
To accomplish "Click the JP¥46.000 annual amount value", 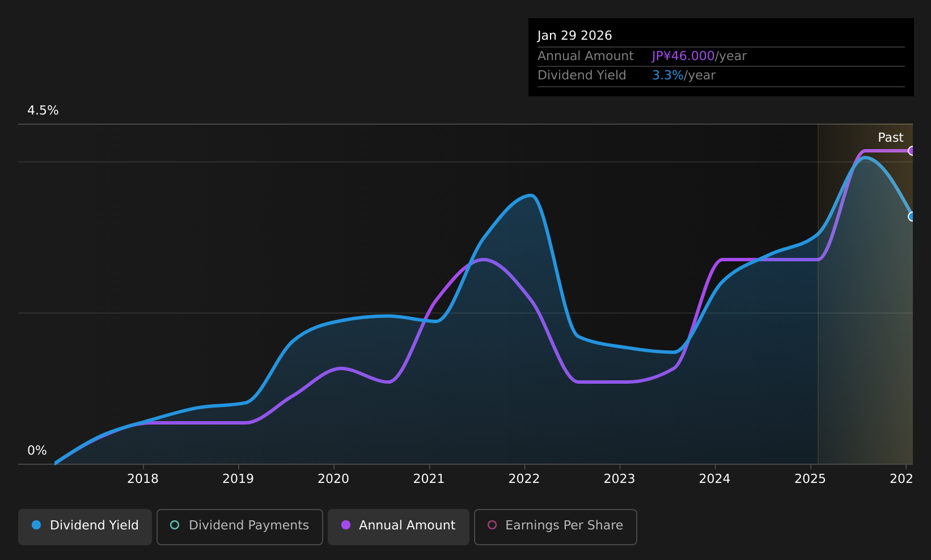I will (683, 56).
